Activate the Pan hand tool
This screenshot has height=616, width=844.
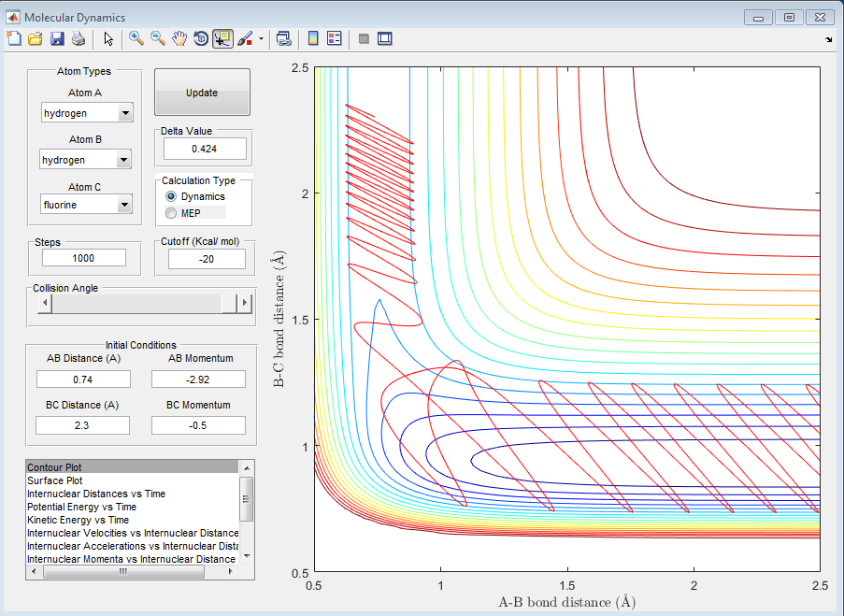(179, 38)
